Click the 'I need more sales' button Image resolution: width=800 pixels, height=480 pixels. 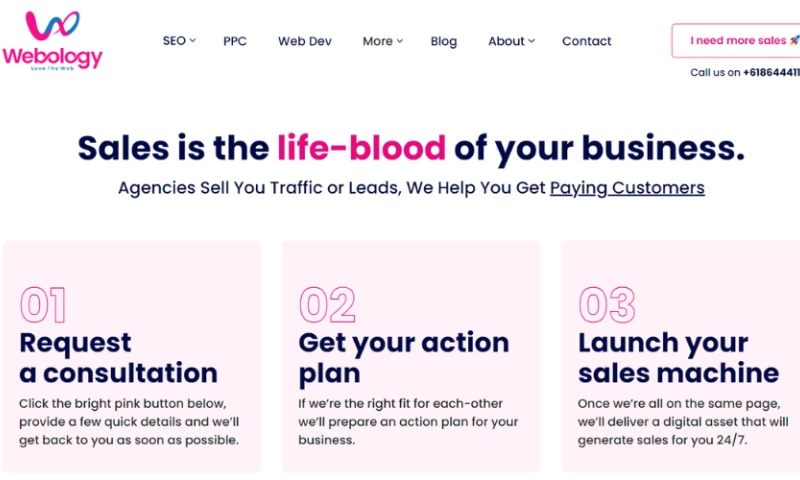coord(738,41)
